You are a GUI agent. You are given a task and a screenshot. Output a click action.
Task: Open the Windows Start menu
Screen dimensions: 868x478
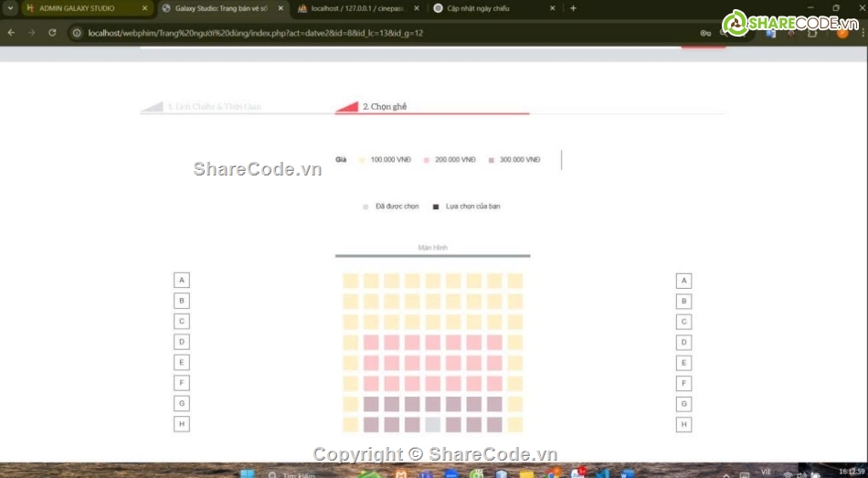click(x=247, y=474)
